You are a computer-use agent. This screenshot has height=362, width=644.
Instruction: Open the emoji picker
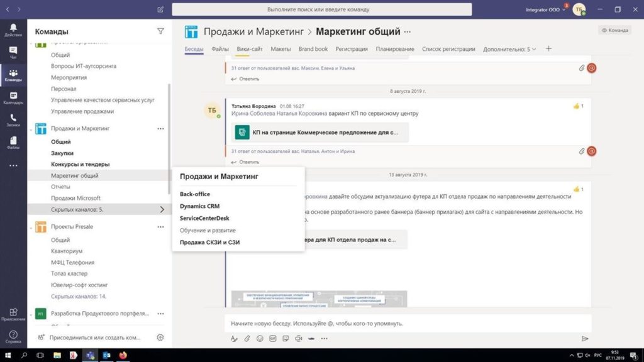coord(260,339)
